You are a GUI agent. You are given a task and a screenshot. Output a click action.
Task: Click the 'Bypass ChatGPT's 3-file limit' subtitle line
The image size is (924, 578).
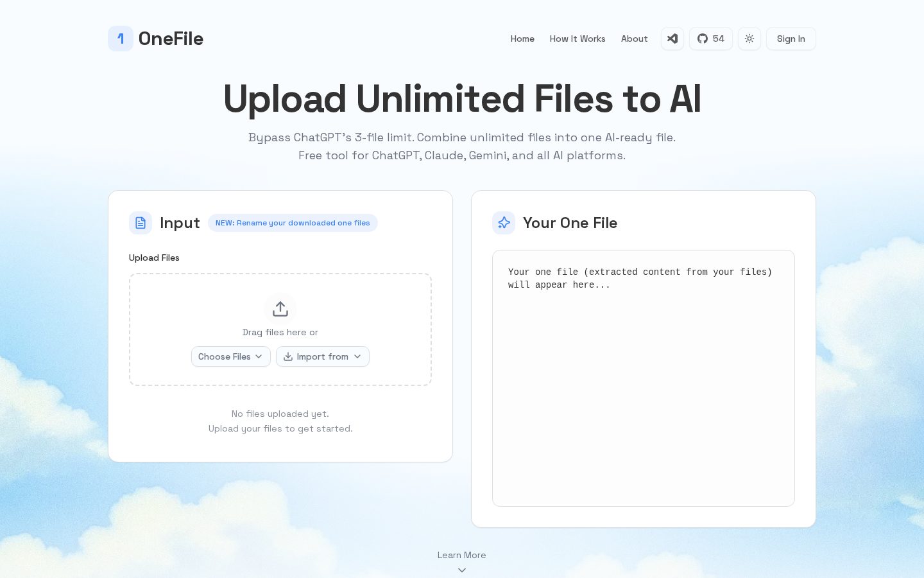(x=462, y=137)
